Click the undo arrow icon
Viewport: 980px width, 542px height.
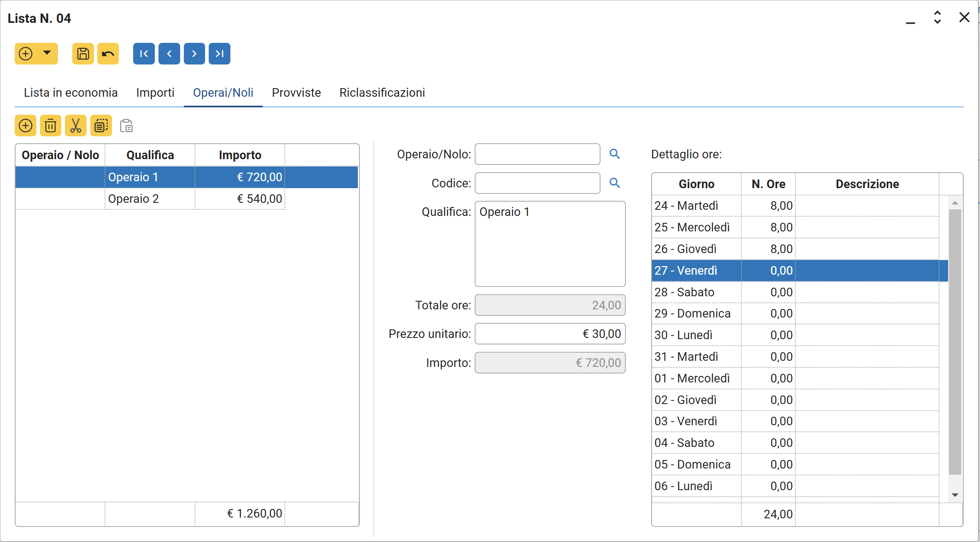pos(108,53)
